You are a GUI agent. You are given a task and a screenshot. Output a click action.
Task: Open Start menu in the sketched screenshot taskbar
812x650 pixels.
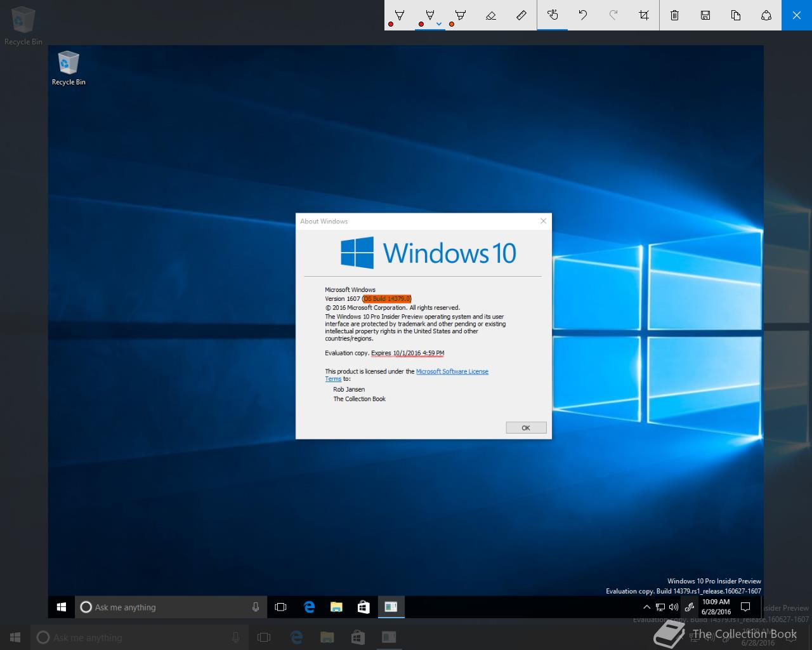click(62, 607)
